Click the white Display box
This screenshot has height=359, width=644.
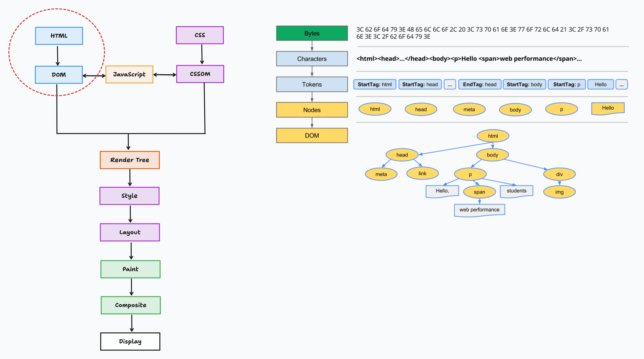coord(130,342)
